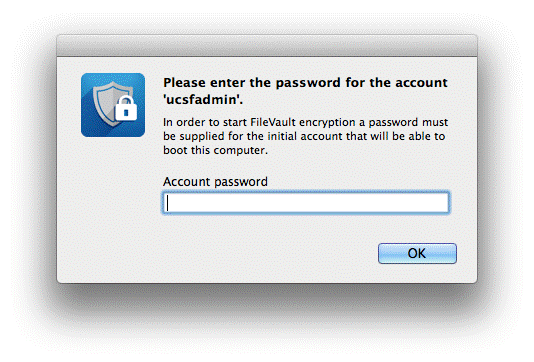Click the words 'In order to start'

point(205,122)
